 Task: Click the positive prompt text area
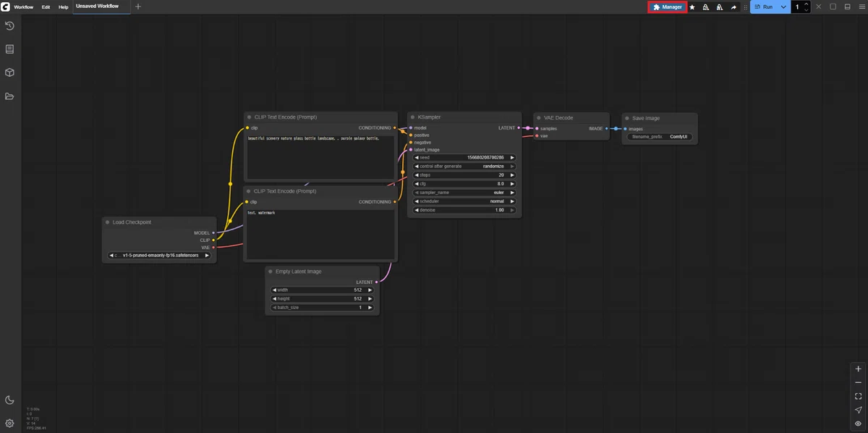coord(320,156)
